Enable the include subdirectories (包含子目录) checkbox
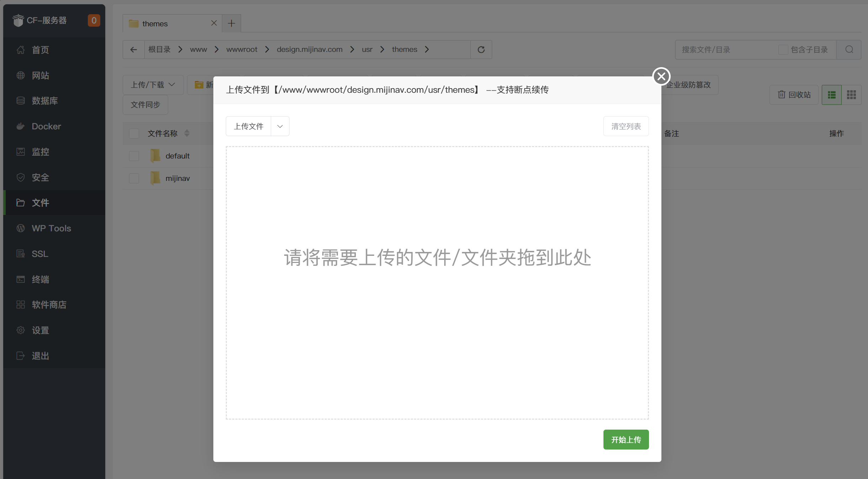 [783, 49]
